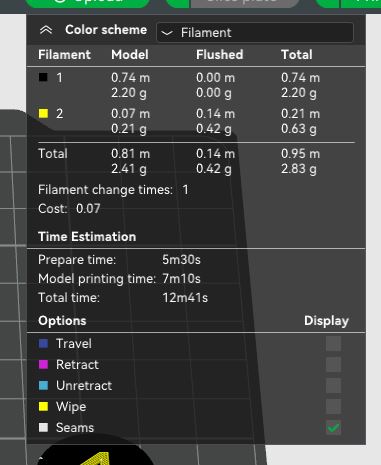
Task: Click the Flushed column header
Action: pyautogui.click(x=219, y=55)
